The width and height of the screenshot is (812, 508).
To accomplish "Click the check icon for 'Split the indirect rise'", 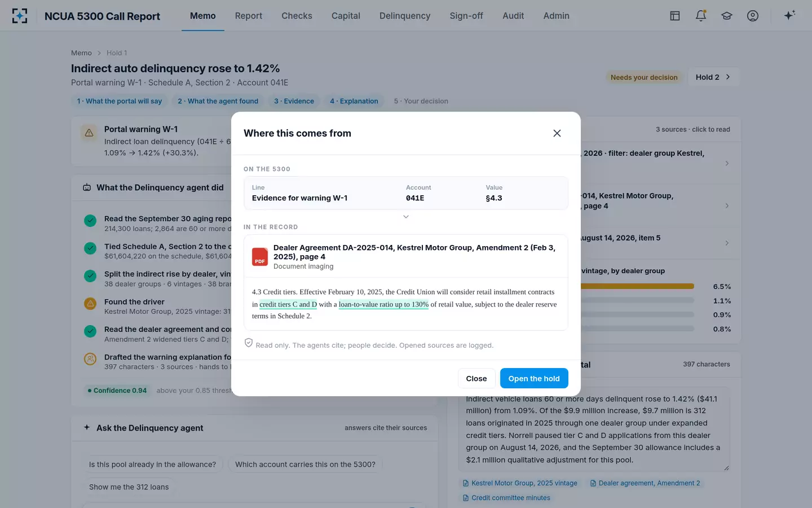I will [x=90, y=276].
